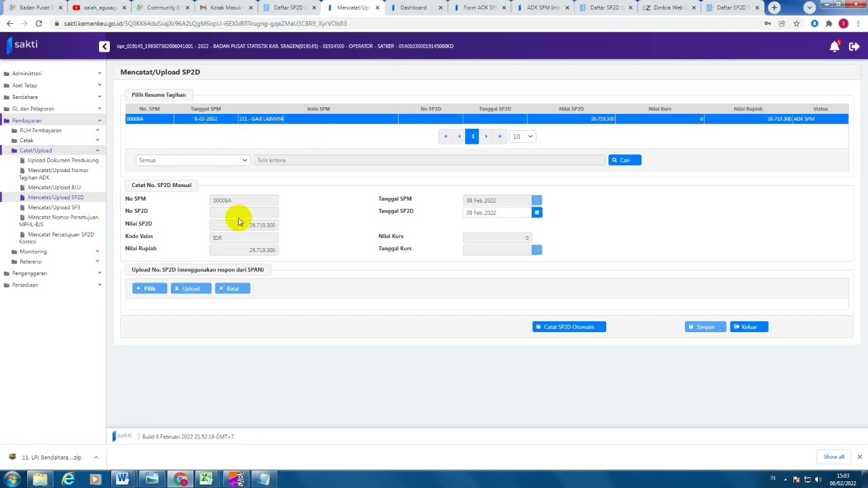The image size is (868, 488).
Task: Click the Batal button
Action: coord(232,289)
